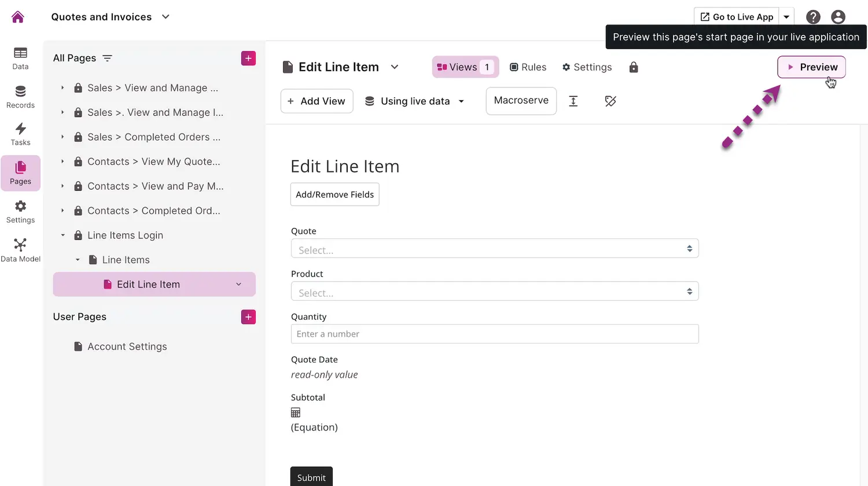Collapse the Line Items Login tree node
Image resolution: width=868 pixels, height=486 pixels.
click(63, 235)
